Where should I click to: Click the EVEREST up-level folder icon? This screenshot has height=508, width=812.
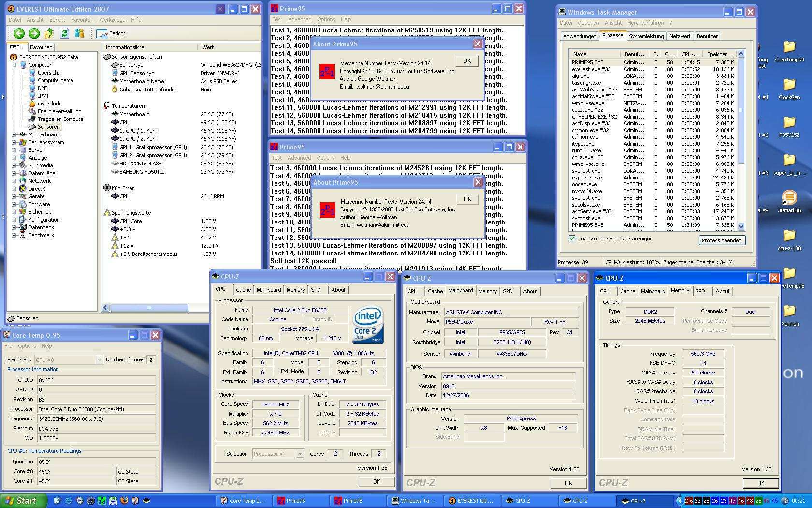[x=49, y=33]
